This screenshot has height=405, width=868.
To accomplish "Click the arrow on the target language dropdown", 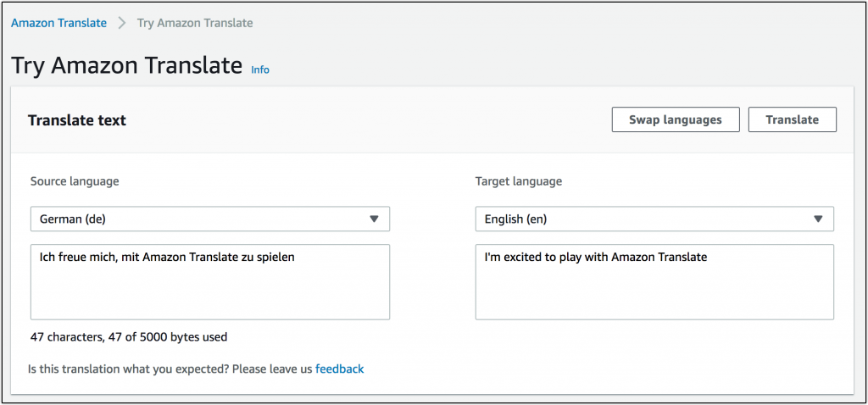I will 818,219.
